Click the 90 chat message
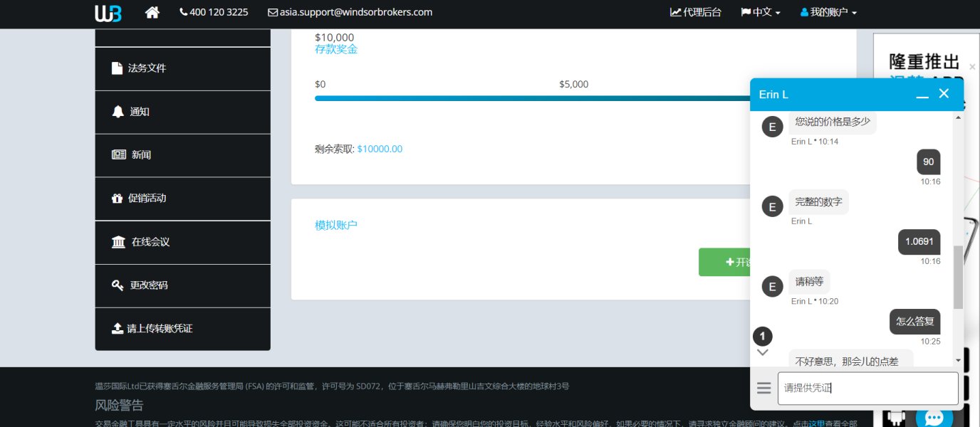980x427 pixels. click(929, 162)
